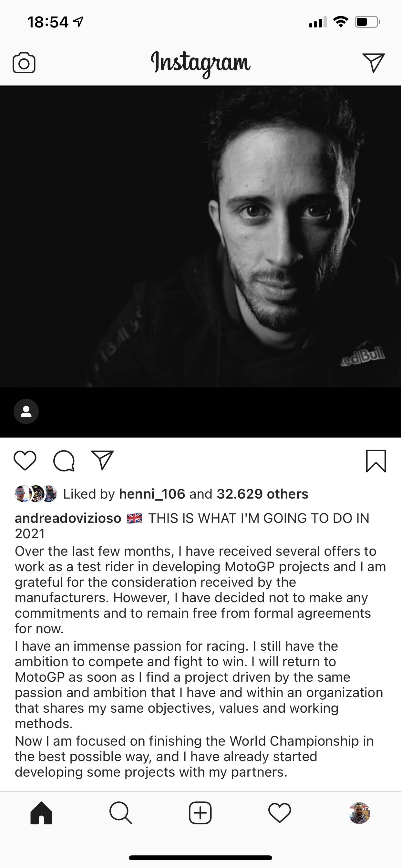
Task: Open the camera from top bar
Action: click(x=24, y=63)
